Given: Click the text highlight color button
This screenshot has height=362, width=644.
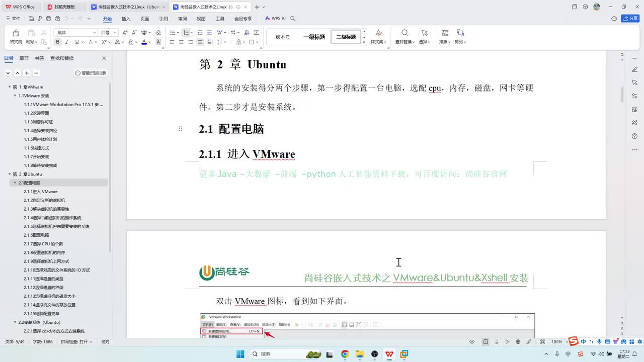Looking at the screenshot, I should pos(130,42).
